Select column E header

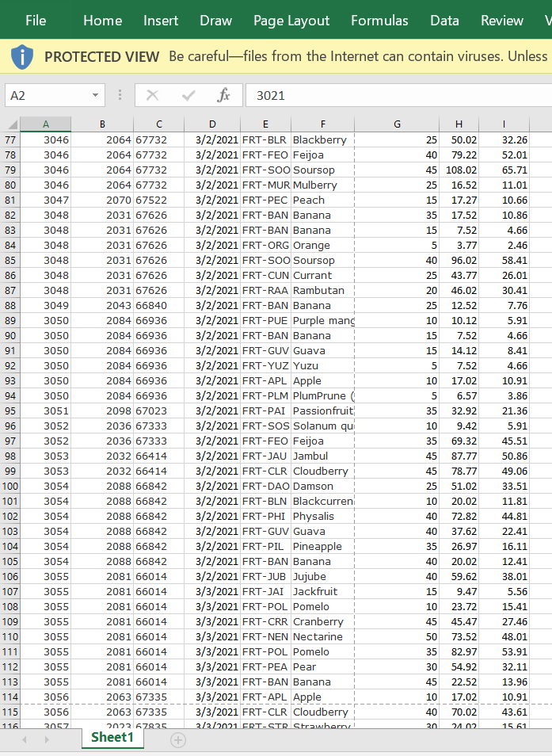pyautogui.click(x=265, y=124)
